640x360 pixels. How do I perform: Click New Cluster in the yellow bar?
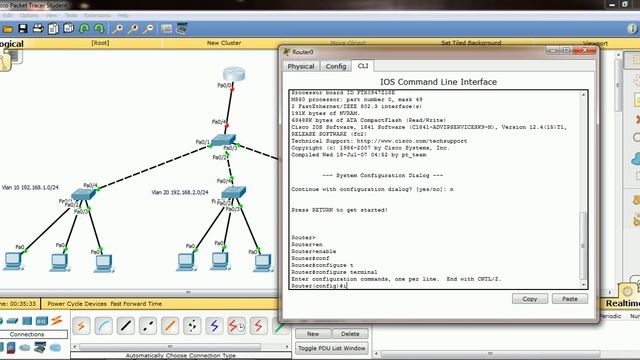click(x=224, y=43)
